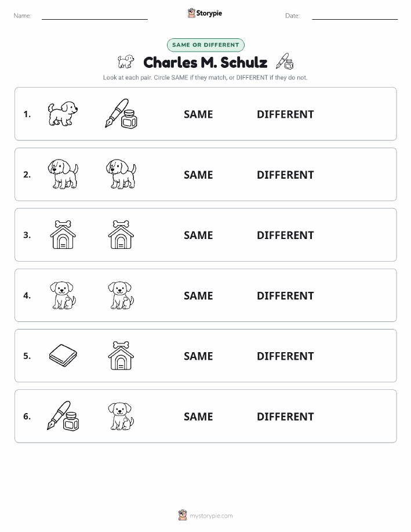411x532 pixels.
Task: Click the Storypie logo at top
Action: click(205, 13)
